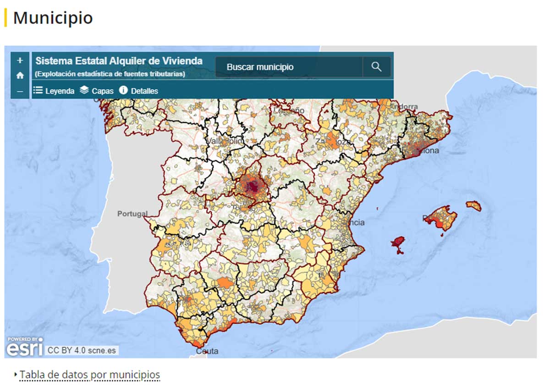The width and height of the screenshot is (550, 392).
Task: Click the Municipio section heading
Action: (x=53, y=18)
